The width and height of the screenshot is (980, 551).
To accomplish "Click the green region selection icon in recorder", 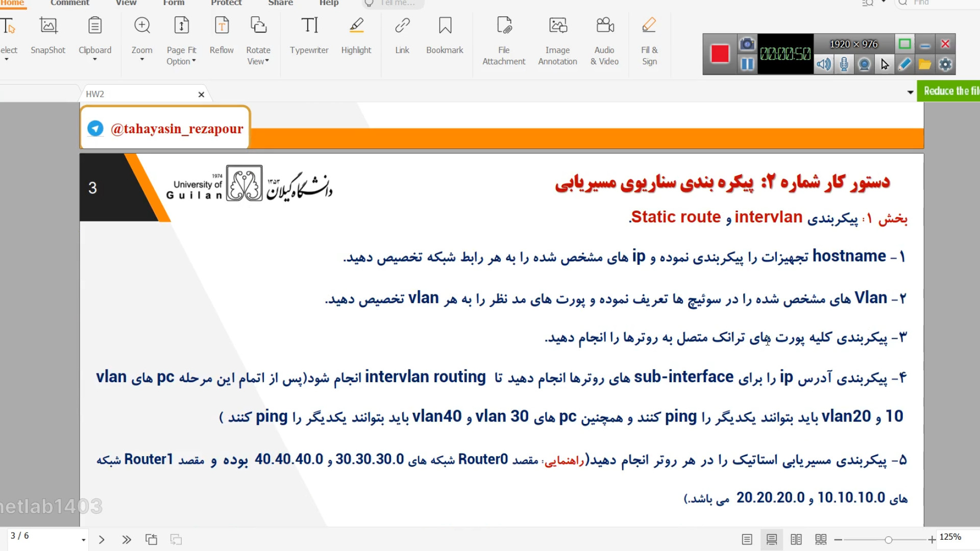I will [x=905, y=44].
